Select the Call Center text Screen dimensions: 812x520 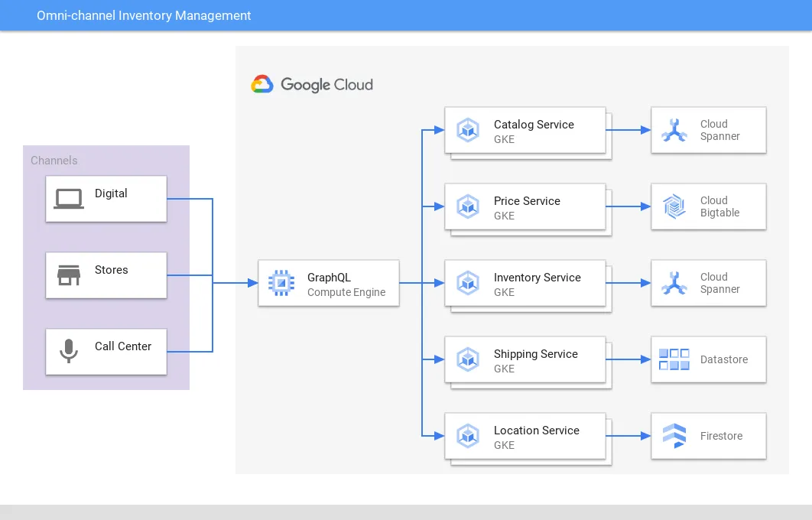pos(123,346)
